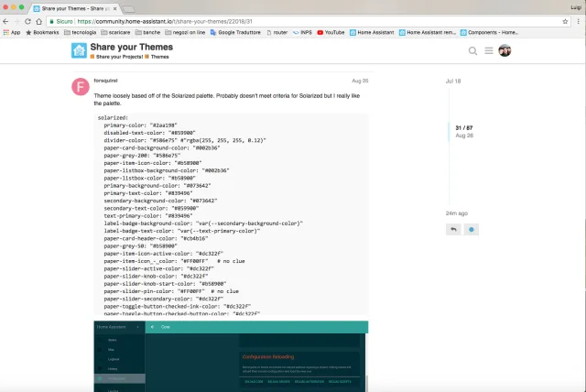Open the hamburger menu in forum header
The height and width of the screenshot is (392, 586).
click(x=489, y=50)
